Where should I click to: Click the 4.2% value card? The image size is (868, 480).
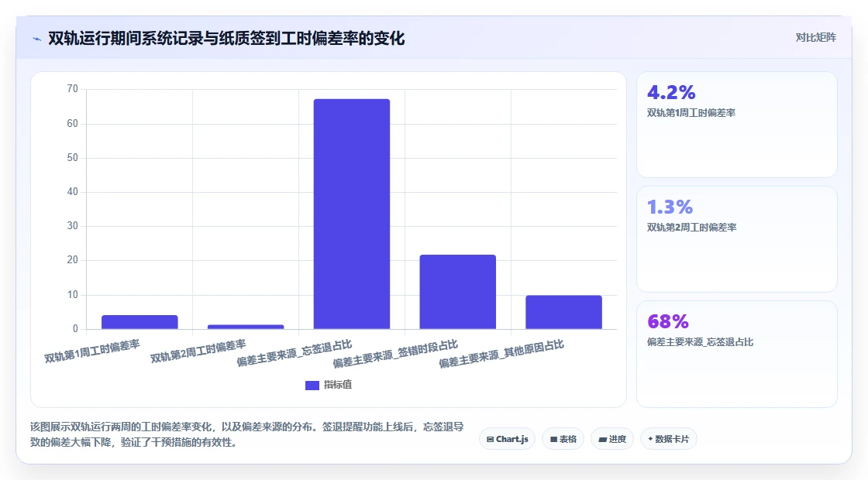(x=737, y=125)
